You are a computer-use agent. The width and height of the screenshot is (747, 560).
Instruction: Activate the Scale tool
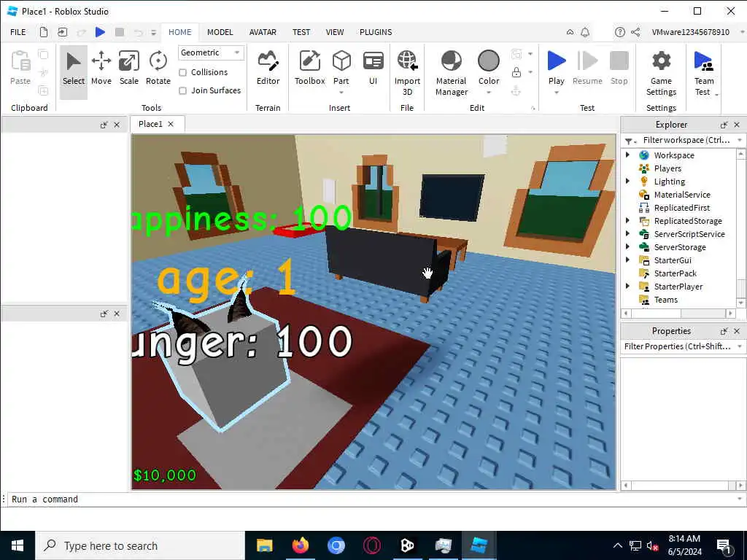(x=128, y=68)
